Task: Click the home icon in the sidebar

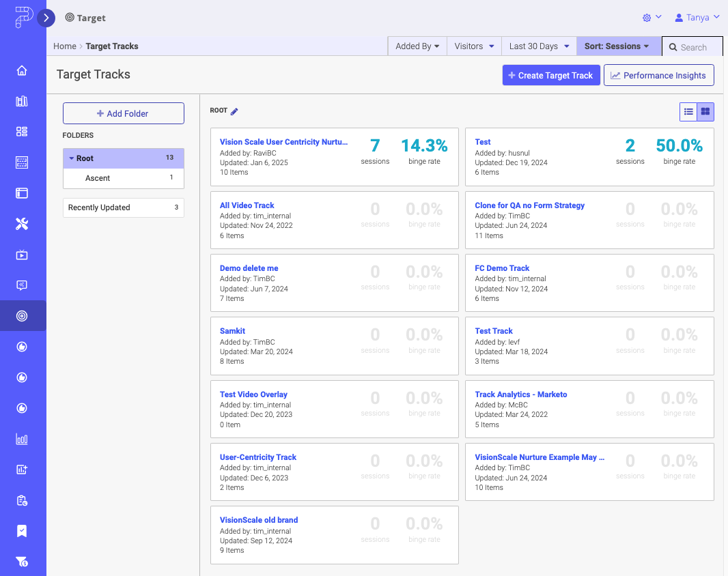Action: point(22,70)
